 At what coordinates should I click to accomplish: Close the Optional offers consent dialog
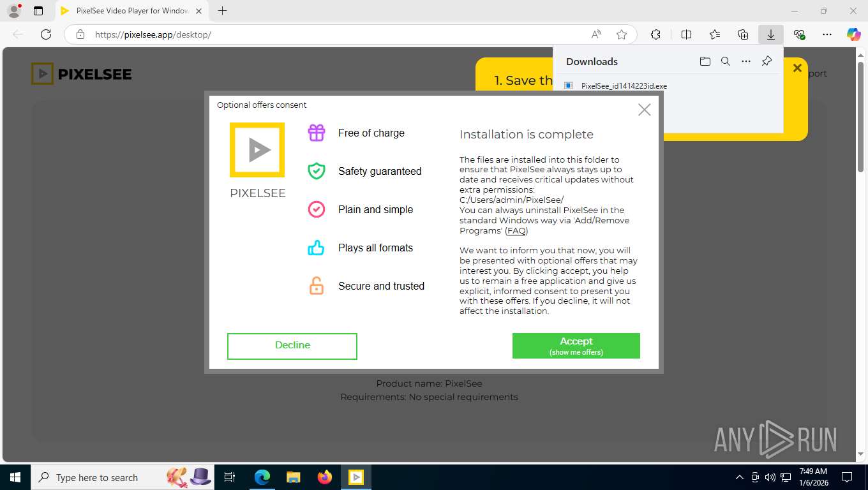pyautogui.click(x=645, y=110)
